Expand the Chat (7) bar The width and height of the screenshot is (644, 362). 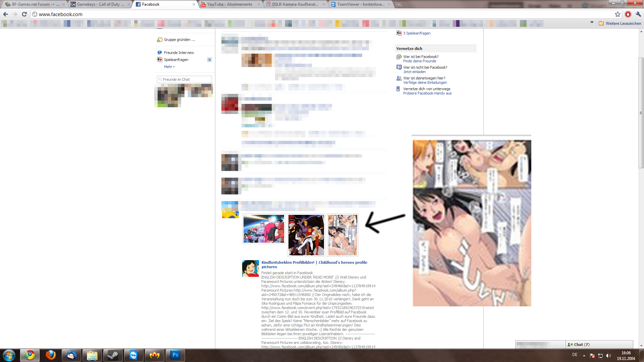pos(599,344)
